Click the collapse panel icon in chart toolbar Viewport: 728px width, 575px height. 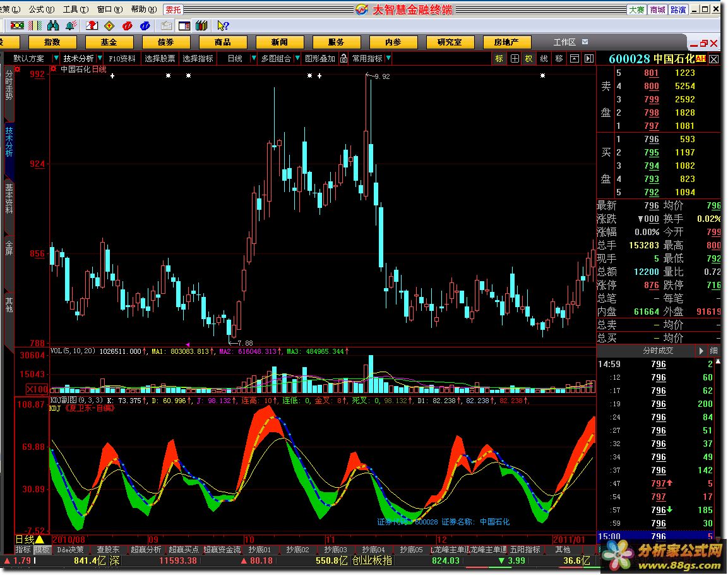click(x=575, y=59)
